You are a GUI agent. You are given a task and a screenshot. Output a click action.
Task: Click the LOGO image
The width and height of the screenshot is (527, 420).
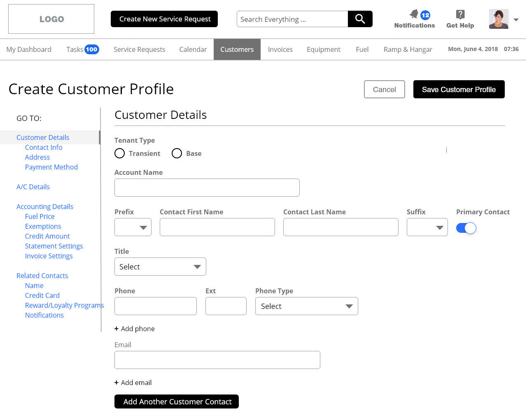click(51, 19)
